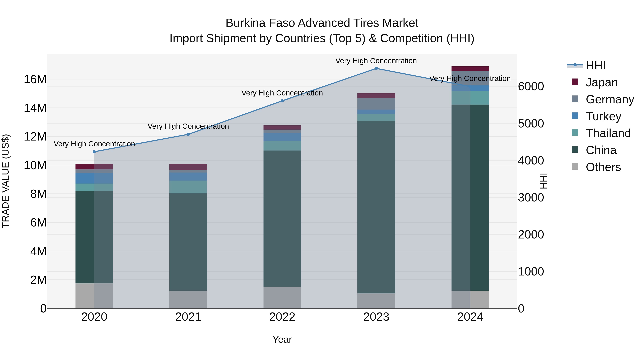Click the Germany legend color swatch
644x362 pixels.
point(575,99)
